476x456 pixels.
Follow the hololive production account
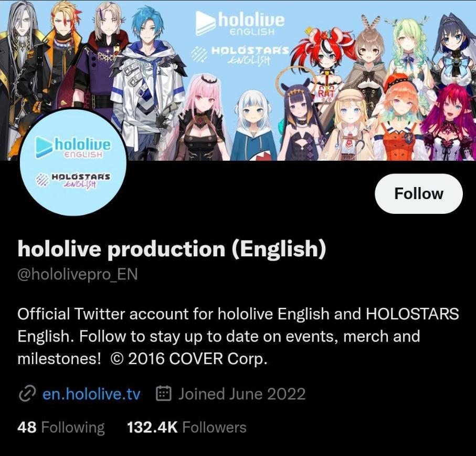(x=419, y=193)
